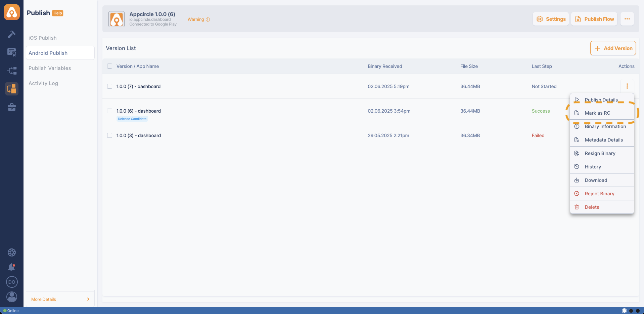The height and width of the screenshot is (314, 644).
Task: Expand More Details chevron
Action: point(88,299)
